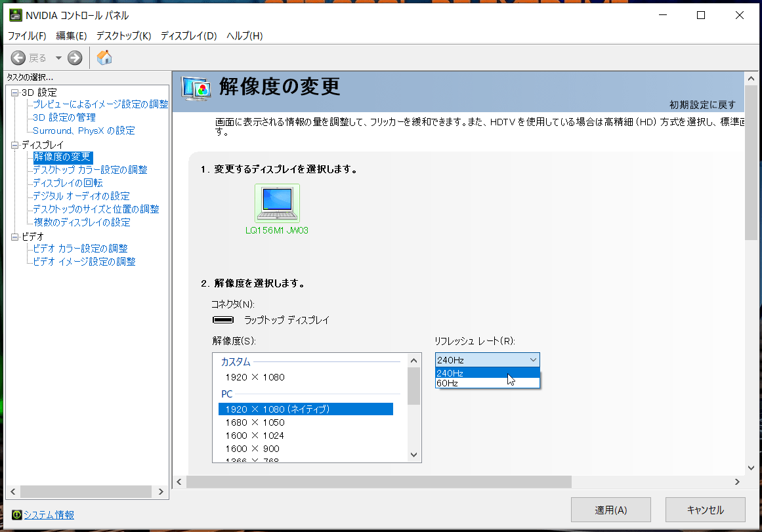Minimize the NVIDIA Control Panel window
The height and width of the screenshot is (532, 762).
(663, 15)
